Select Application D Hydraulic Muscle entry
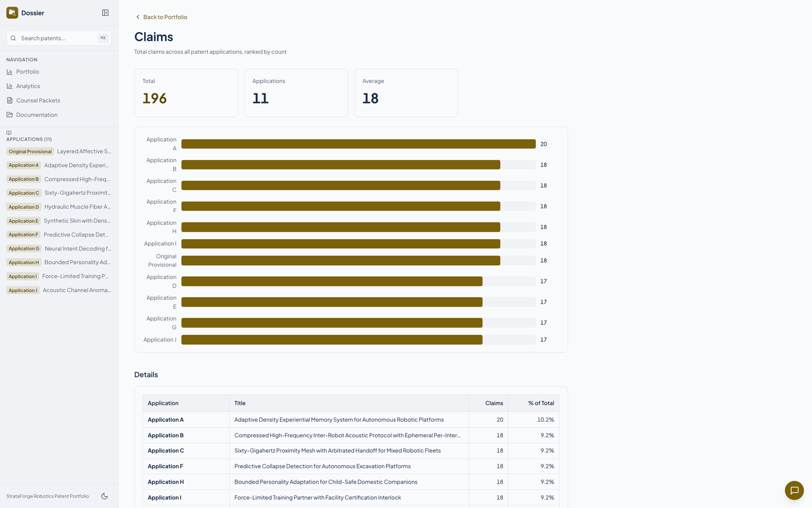 pos(59,207)
